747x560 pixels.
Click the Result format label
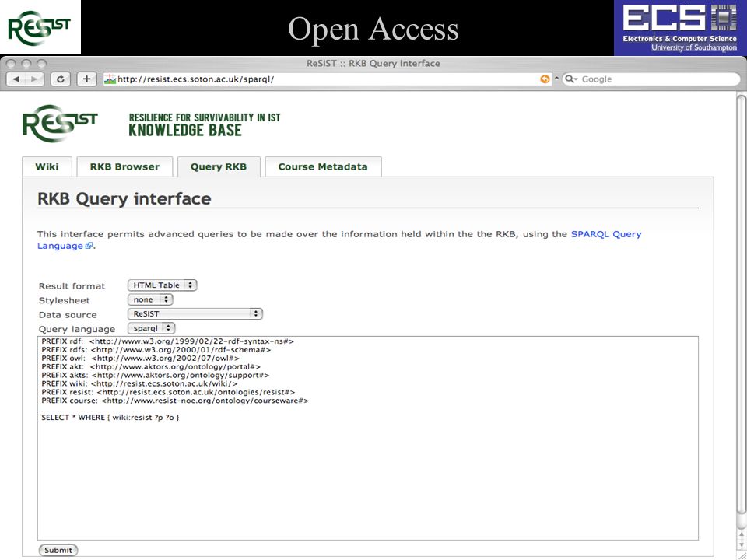click(x=72, y=286)
